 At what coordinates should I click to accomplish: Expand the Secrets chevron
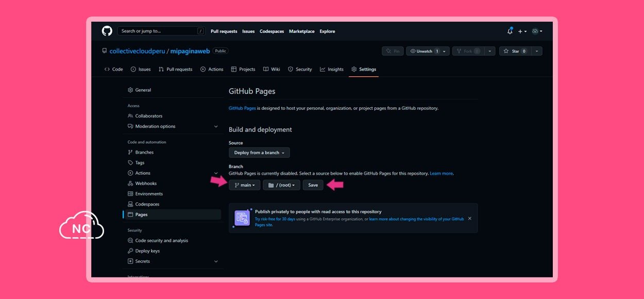coord(216,261)
